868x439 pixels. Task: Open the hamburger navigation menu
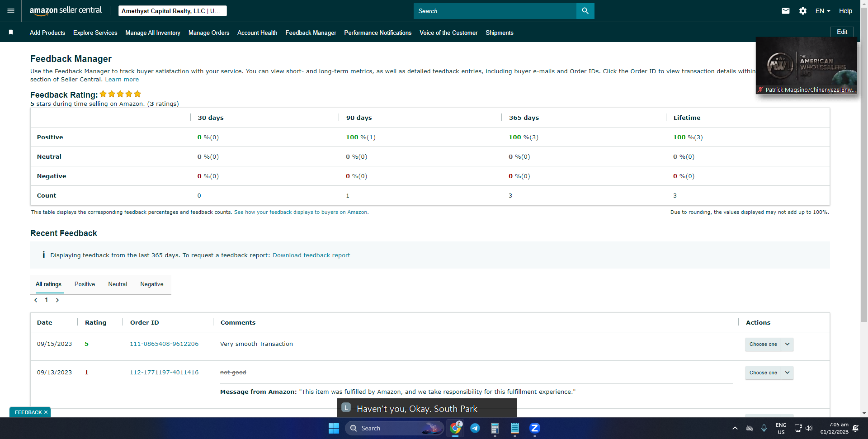11,11
